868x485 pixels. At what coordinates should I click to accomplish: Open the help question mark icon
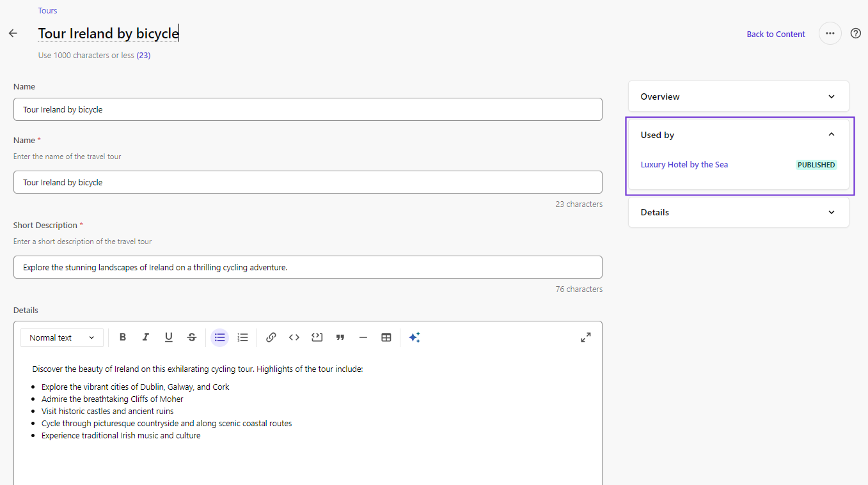[x=856, y=33]
